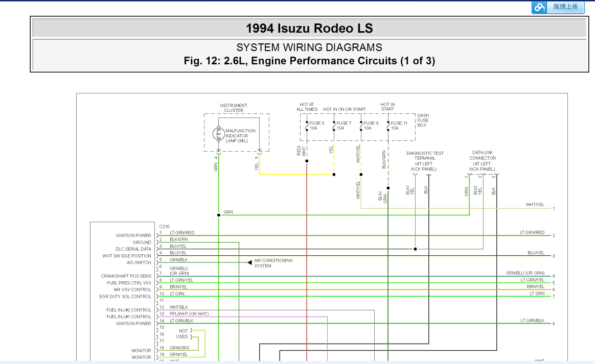
Task: Click the 'FUEL INJ #2 CONTROL' description
Action: pos(129,310)
